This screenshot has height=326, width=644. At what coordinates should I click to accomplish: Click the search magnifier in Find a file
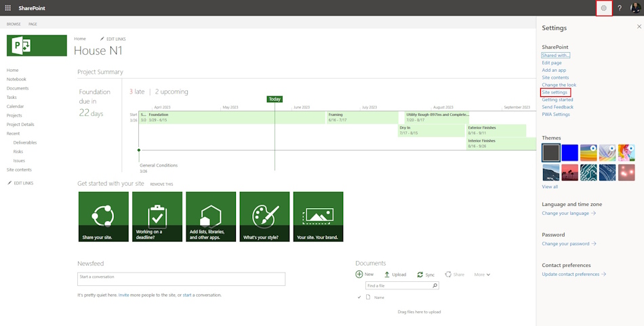435,285
